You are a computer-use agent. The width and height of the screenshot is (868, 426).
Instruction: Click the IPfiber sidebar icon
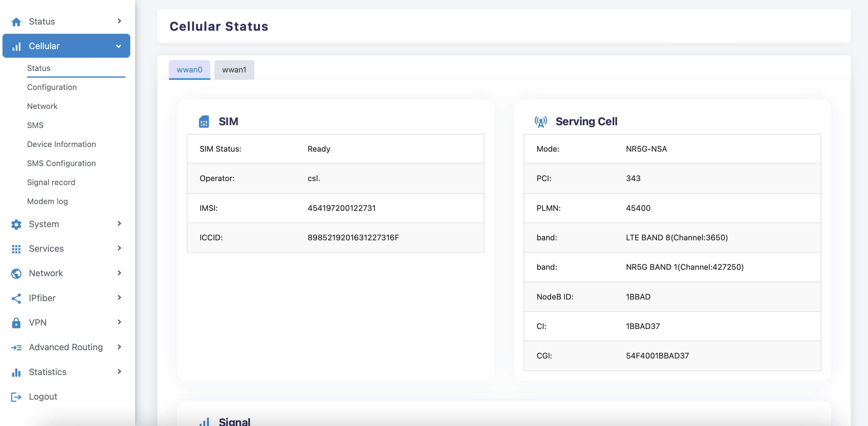coord(15,298)
